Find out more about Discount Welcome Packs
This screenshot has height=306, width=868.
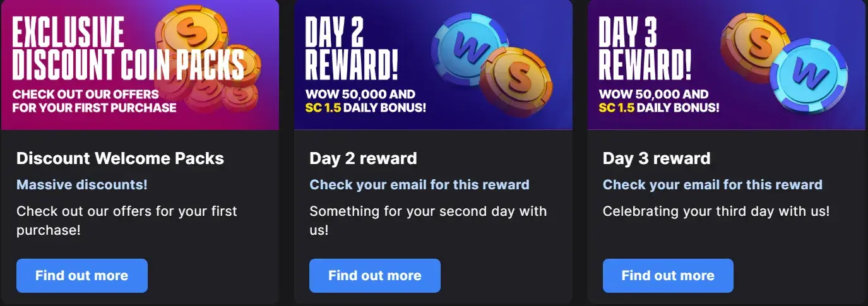[82, 276]
